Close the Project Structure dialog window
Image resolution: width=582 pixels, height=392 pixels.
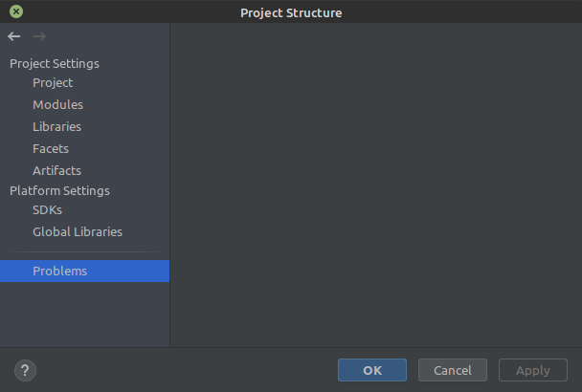click(x=16, y=12)
